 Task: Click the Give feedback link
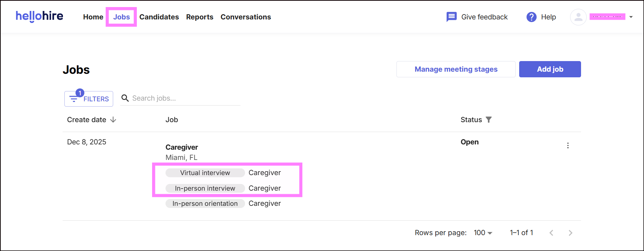pos(484,17)
